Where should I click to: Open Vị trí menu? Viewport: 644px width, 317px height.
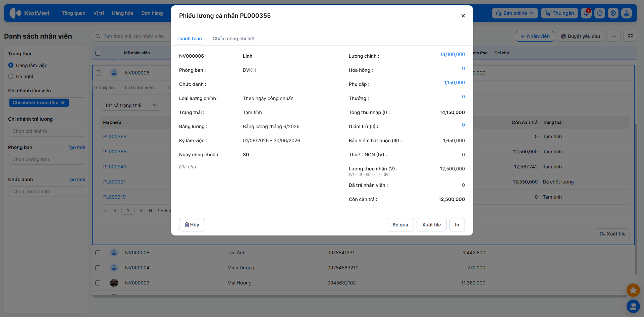coord(99,13)
